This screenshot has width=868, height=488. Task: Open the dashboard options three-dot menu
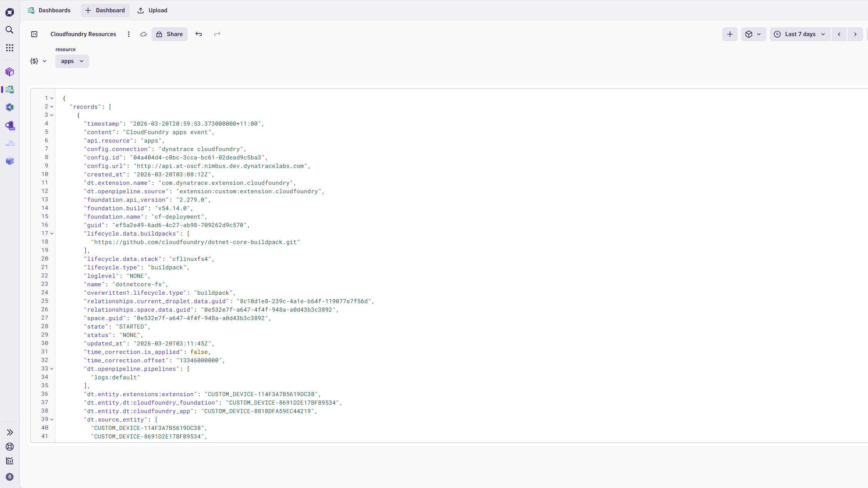pos(129,34)
